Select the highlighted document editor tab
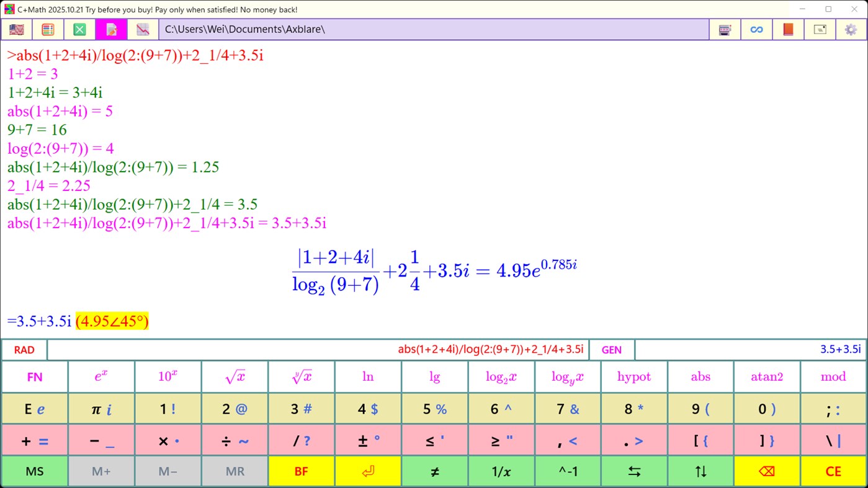Screen dimensions: 868x488 click(x=111, y=29)
